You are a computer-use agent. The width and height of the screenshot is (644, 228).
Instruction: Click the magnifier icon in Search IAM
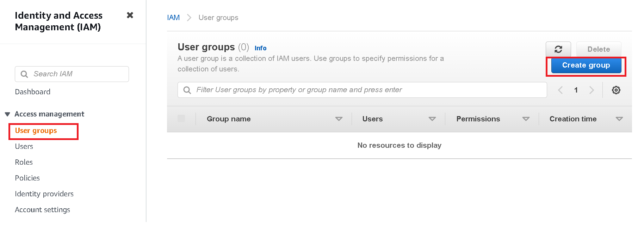[x=24, y=74]
